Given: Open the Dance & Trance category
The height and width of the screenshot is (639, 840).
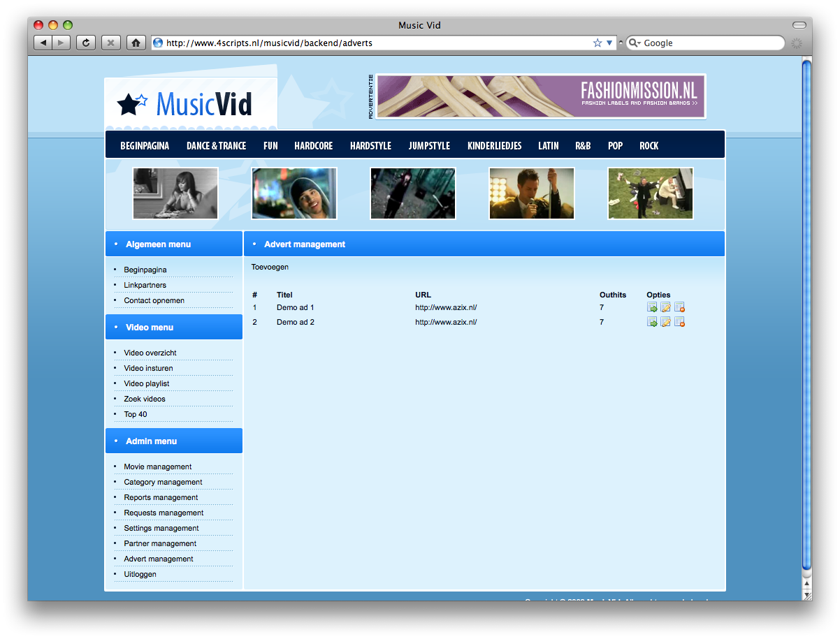Looking at the screenshot, I should click(x=216, y=146).
